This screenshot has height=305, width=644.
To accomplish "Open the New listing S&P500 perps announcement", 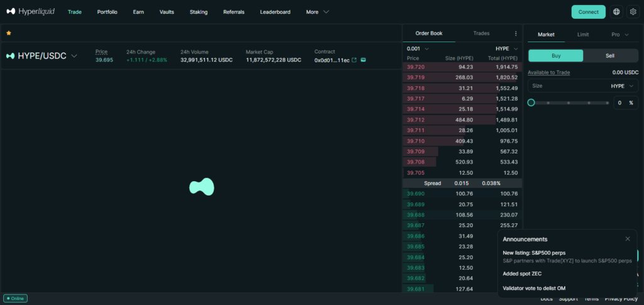I will click(x=530, y=253).
